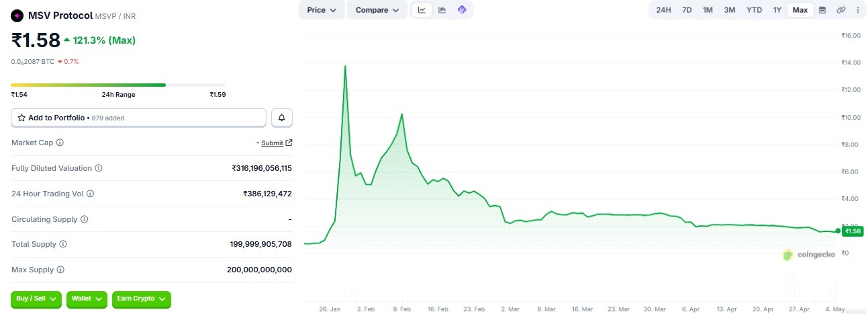Expand the Buy / Sell dropdown
This screenshot has height=314, width=868.
coord(36,299)
